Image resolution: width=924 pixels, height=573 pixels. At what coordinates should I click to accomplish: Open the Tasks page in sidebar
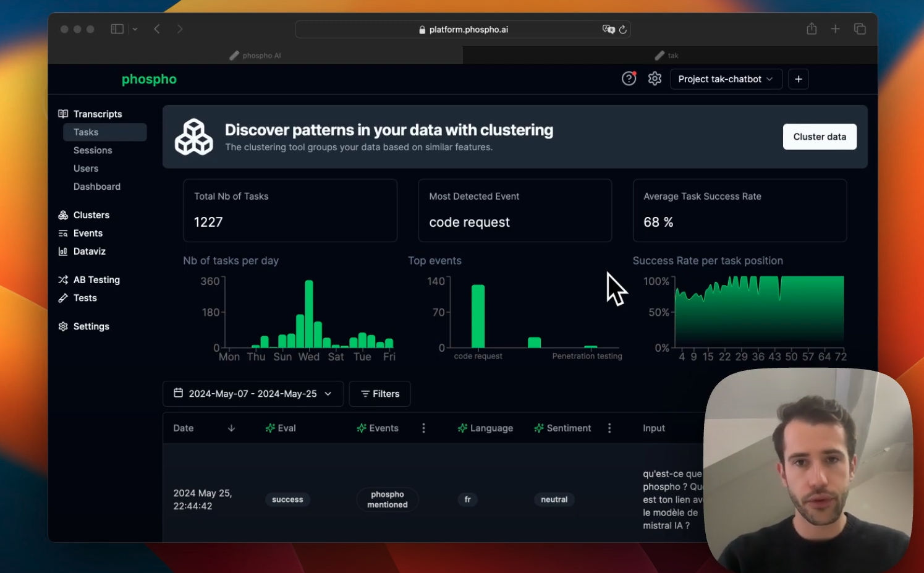(104, 132)
